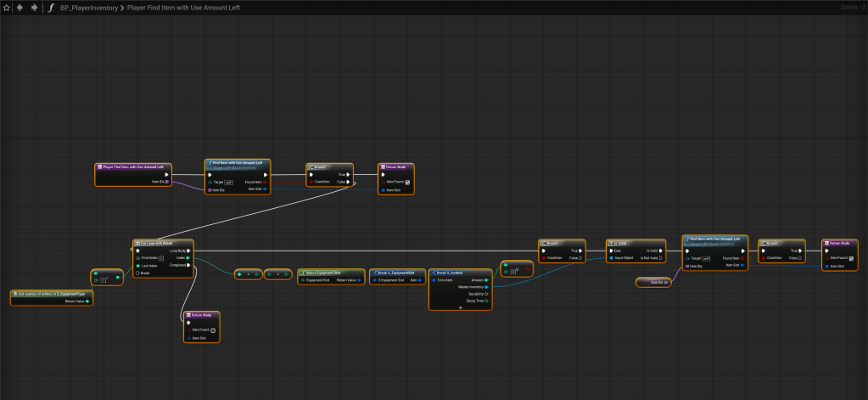868x400 pixels.
Task: Click the favorite star icon in the breadcrumb bar
Action: pyautogui.click(x=7, y=8)
